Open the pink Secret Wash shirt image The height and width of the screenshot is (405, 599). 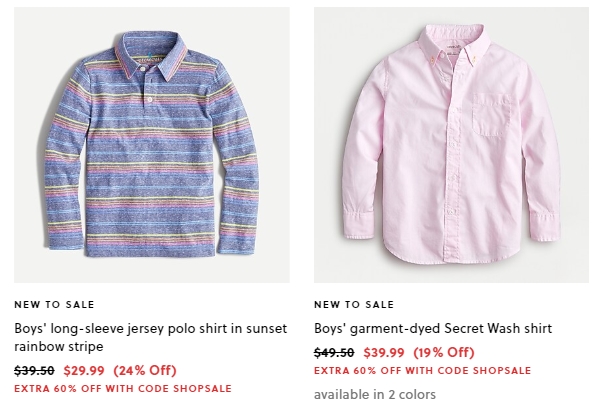(452, 145)
